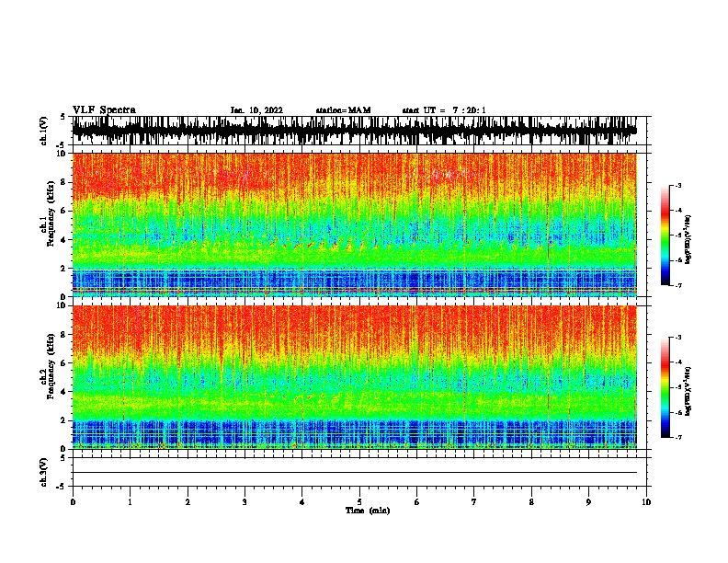Viewport: 728px width, 563px height.
Task: Click time axis tick label "4"
Action: pos(302,501)
